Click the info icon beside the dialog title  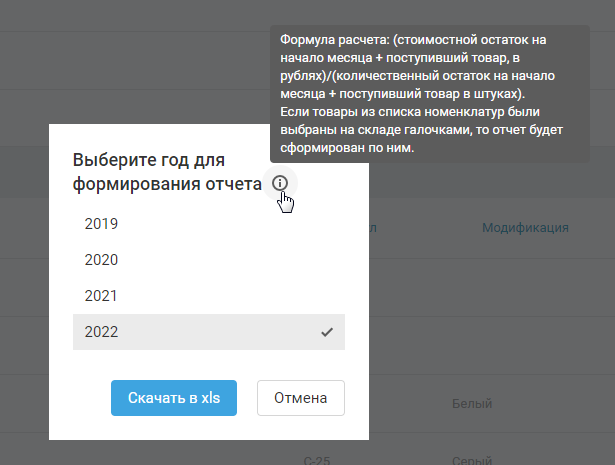pos(280,183)
